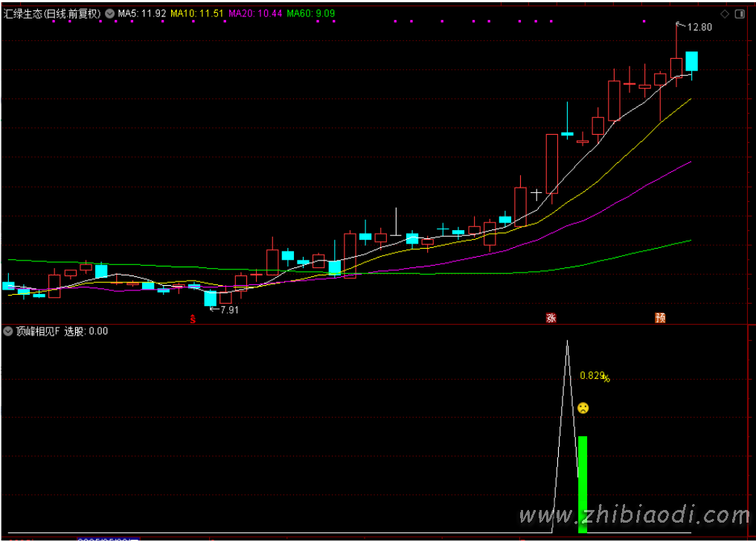This screenshot has width=756, height=542.
Task: Click the cyan candlestick at the 7.91 low
Action: pos(211,298)
